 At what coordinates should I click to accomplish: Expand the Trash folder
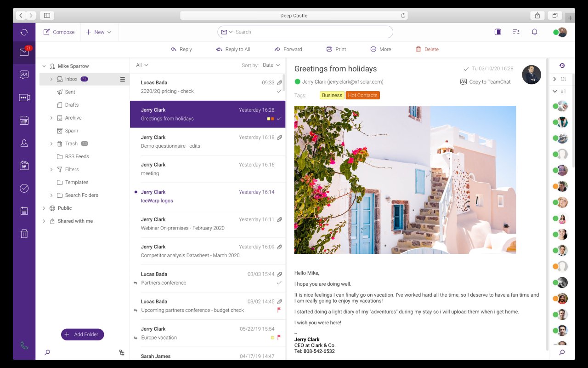pos(51,144)
